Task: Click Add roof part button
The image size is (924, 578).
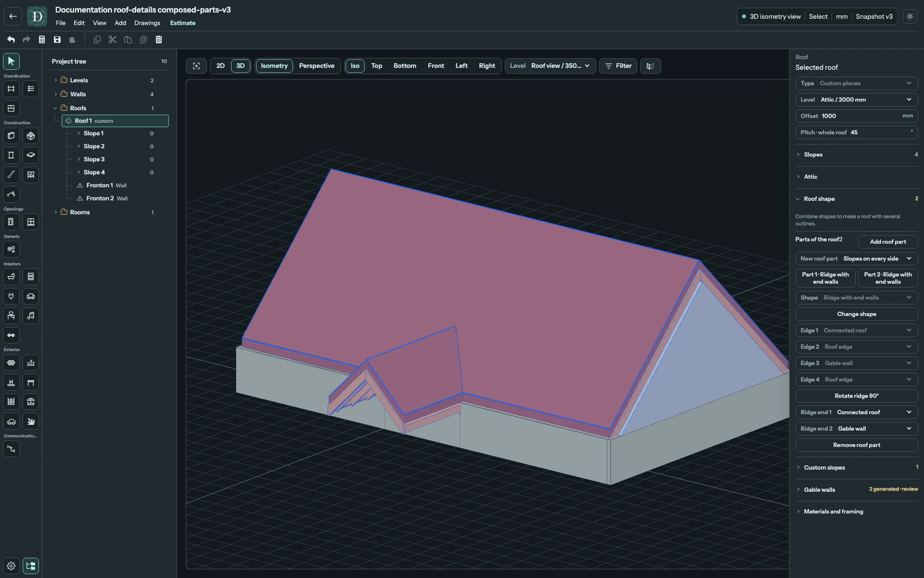Action: [x=888, y=242]
